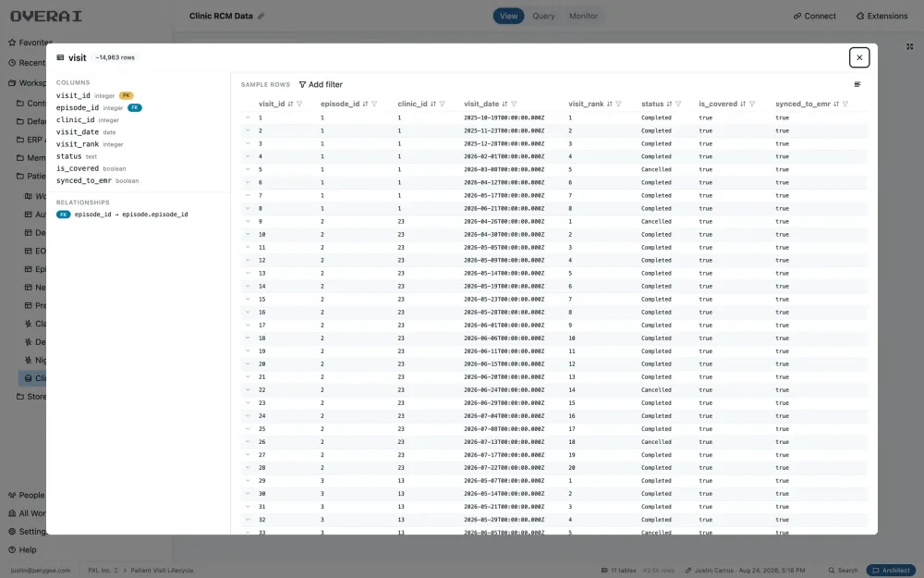
Task: Filter the synced_to_emr column via funnel icon
Action: click(x=845, y=104)
